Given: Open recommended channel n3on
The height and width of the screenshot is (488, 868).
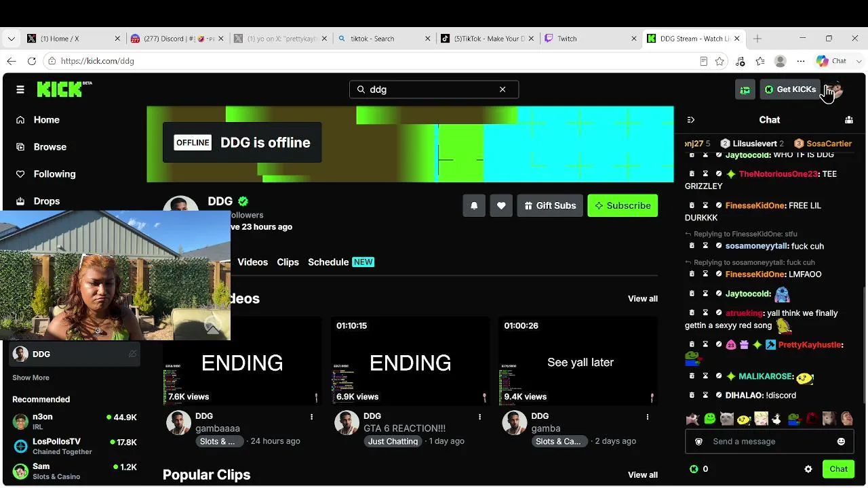Looking at the screenshot, I should click(75, 422).
